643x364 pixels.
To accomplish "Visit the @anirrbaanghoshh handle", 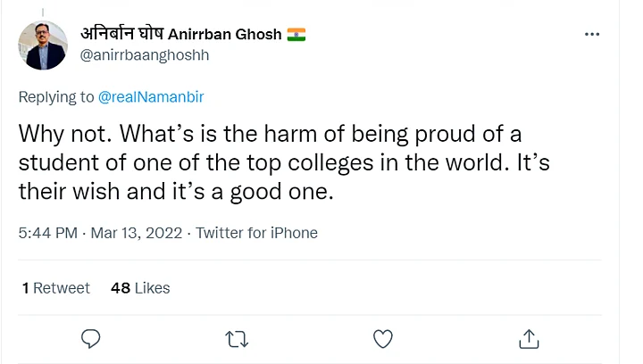I will [144, 54].
